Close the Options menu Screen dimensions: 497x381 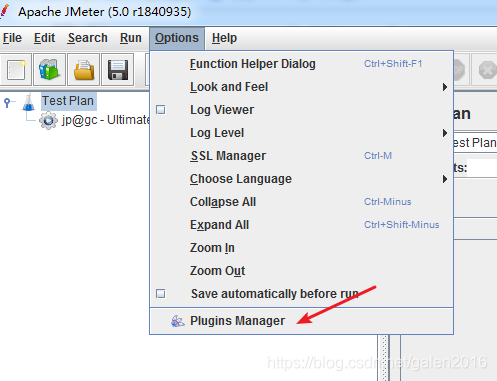(x=177, y=38)
